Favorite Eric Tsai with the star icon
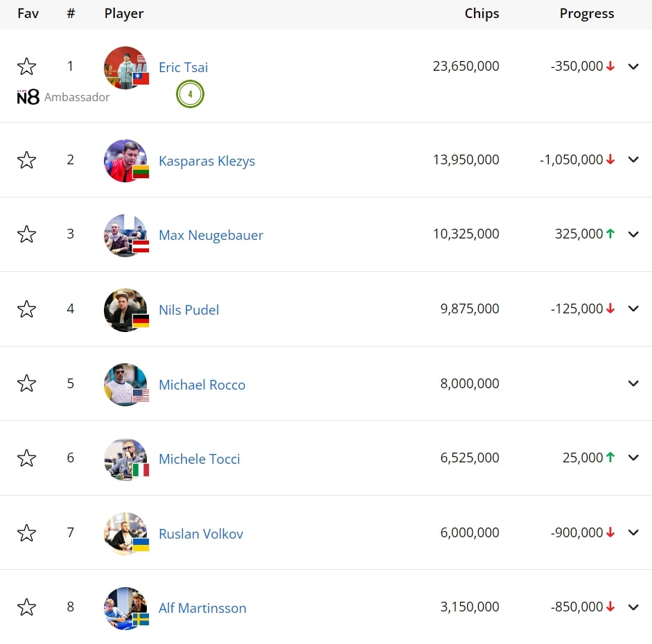This screenshot has width=652, height=644. pos(26,67)
